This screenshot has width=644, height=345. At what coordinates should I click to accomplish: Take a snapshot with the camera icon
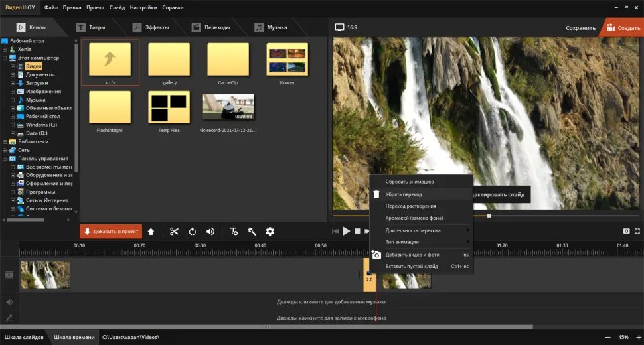[x=626, y=231]
